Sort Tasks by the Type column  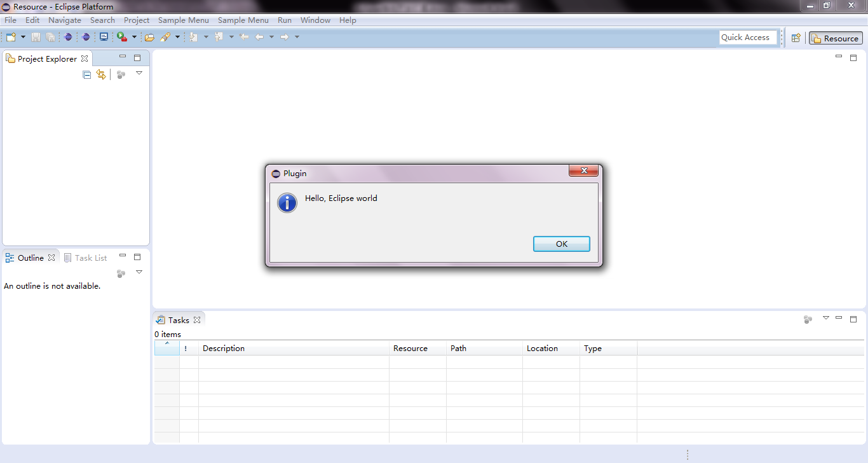(609, 348)
